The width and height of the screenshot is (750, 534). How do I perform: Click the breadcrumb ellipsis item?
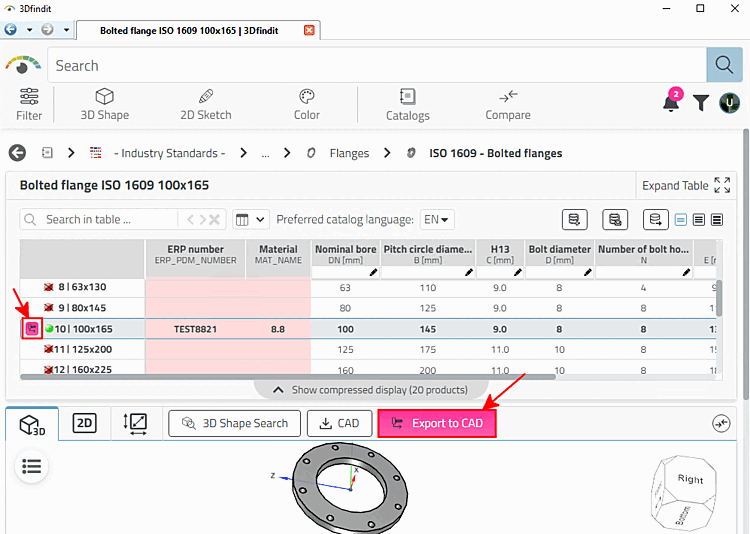[x=265, y=154]
